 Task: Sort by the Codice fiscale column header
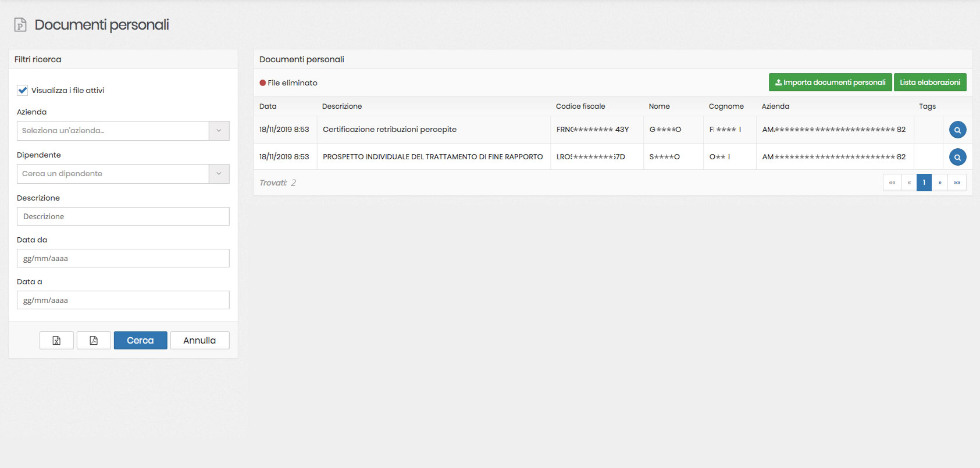pos(580,106)
